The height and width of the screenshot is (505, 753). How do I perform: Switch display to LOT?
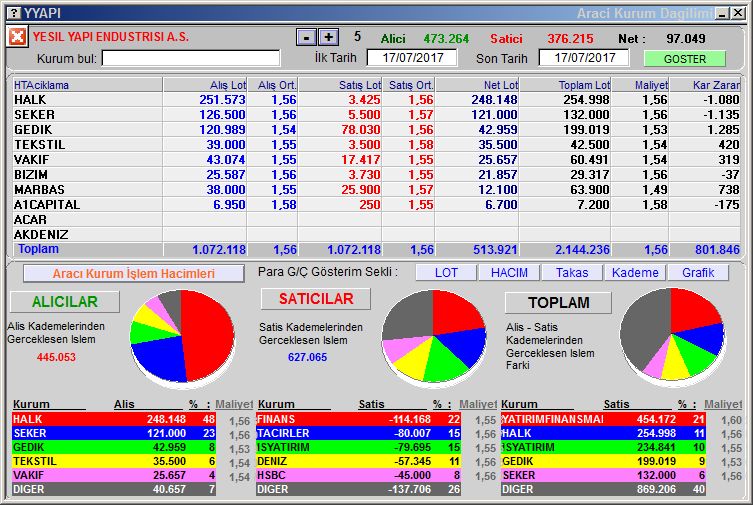(x=446, y=273)
